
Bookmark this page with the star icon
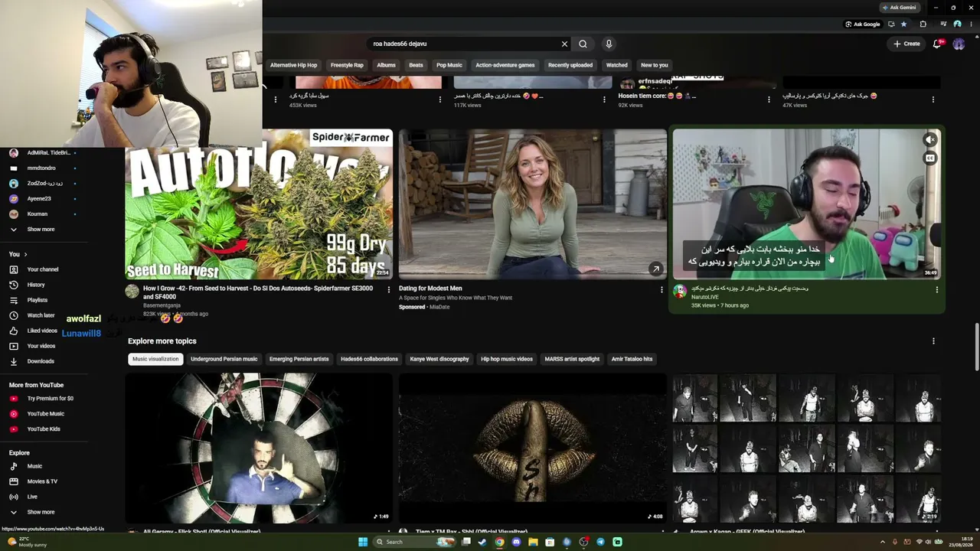[x=903, y=24]
